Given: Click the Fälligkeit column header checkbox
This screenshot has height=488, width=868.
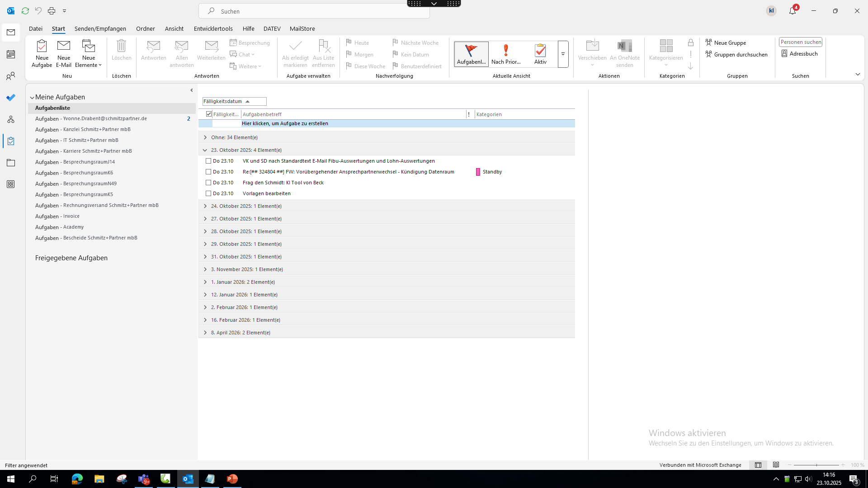Looking at the screenshot, I should click(x=209, y=114).
